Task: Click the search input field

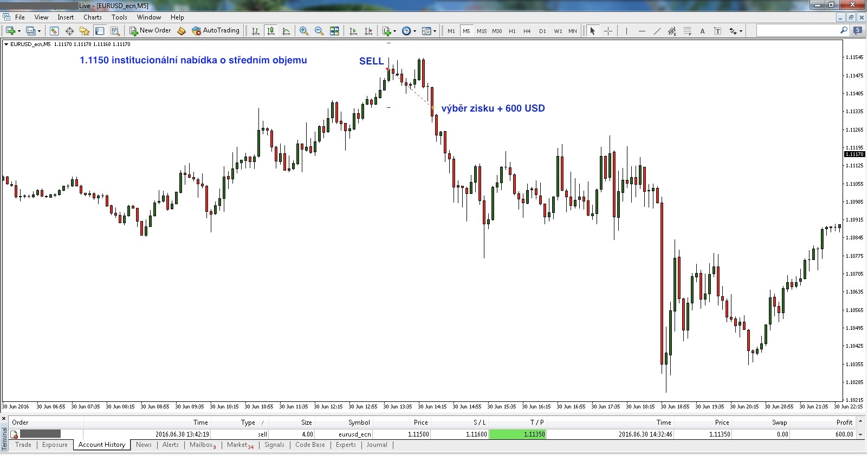Action: tap(798, 31)
